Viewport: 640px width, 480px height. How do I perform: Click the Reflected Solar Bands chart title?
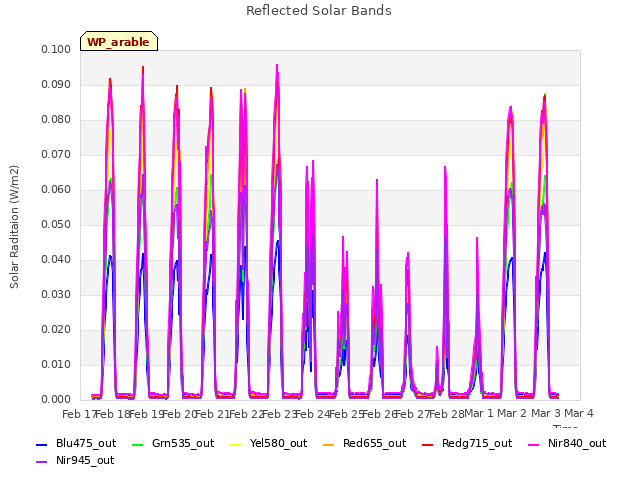[x=319, y=11]
